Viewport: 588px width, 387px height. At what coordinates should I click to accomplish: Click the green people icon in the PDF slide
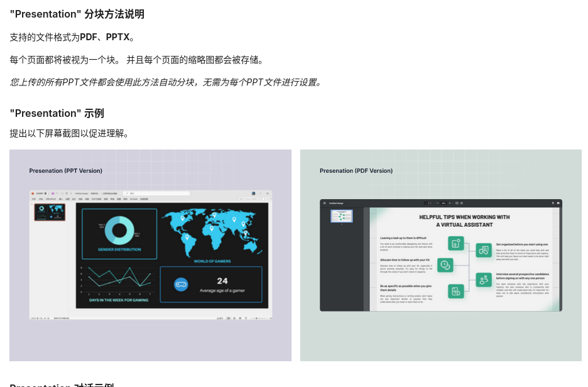coord(484,280)
